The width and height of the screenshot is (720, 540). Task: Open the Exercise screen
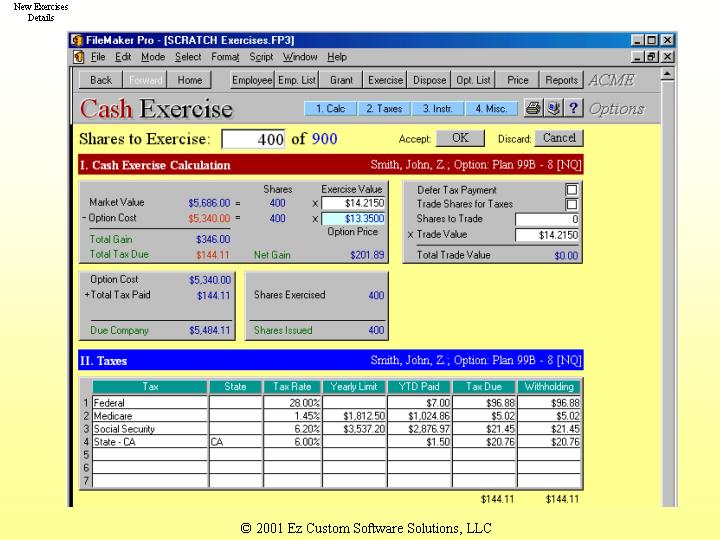(x=385, y=80)
